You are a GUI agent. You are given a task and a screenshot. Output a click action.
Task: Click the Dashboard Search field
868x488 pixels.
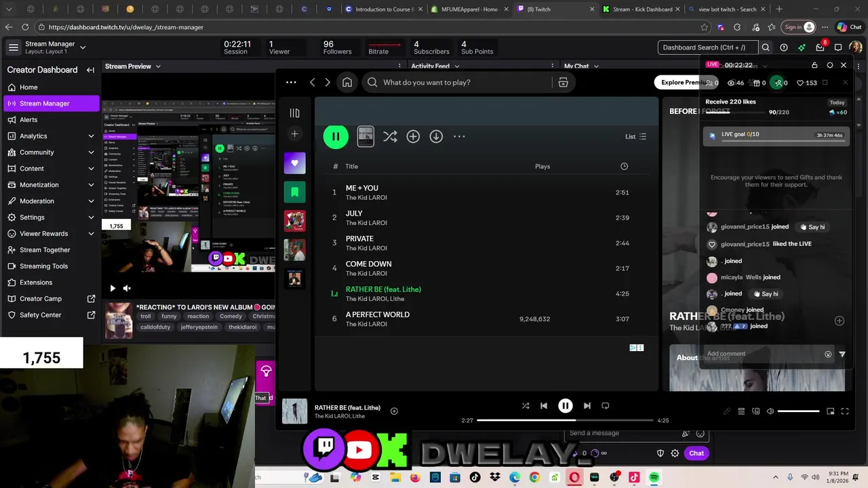point(708,47)
